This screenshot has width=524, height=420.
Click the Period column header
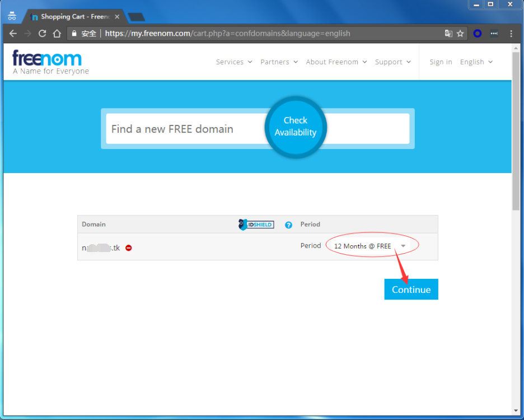tap(310, 225)
